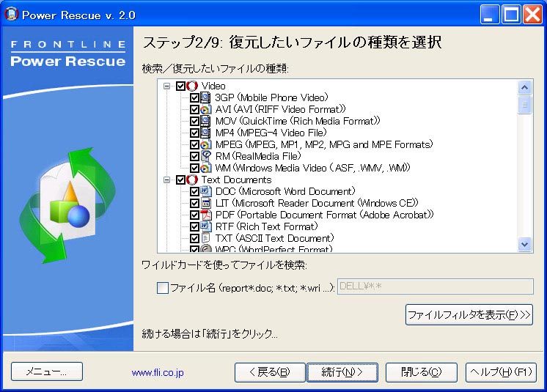Select the RM (RealMedia File) row text
This screenshot has width=547, height=392.
coord(258,156)
